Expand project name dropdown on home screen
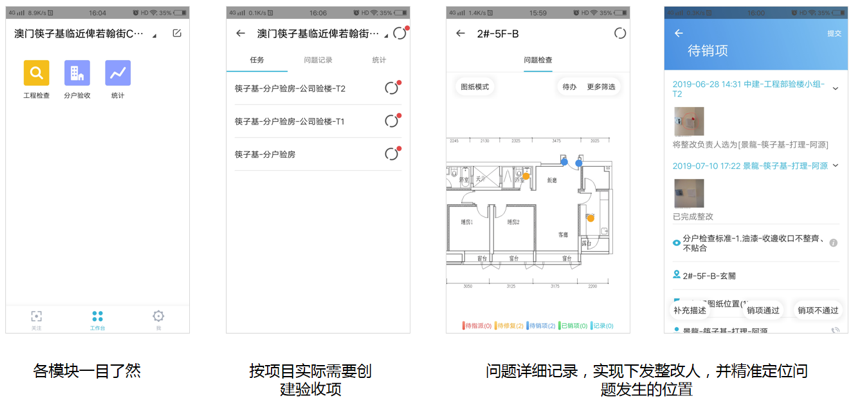The width and height of the screenshot is (854, 408). [154, 35]
